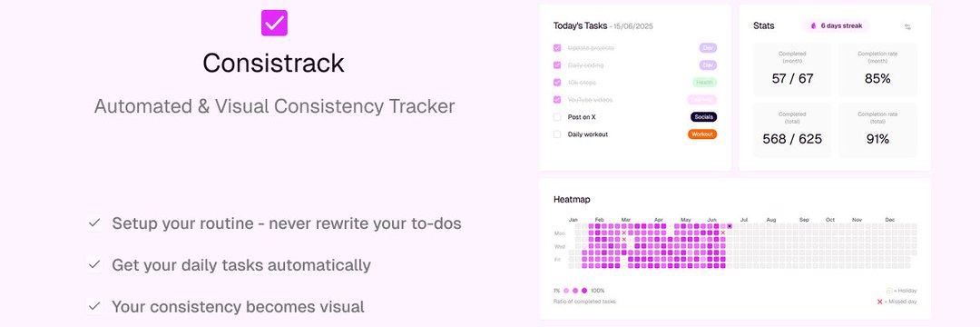
Task: Click the green 'Health' tag
Action: coord(704,83)
